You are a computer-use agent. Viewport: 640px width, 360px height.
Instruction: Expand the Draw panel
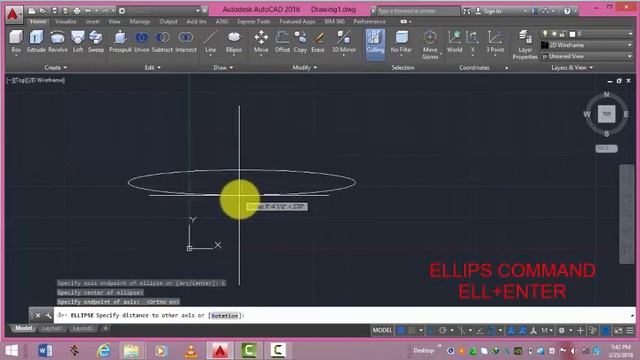click(223, 67)
